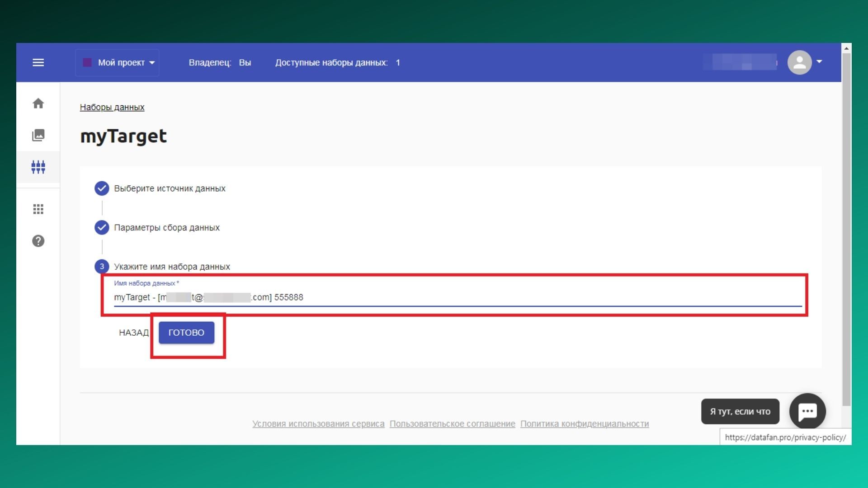Go to Home in the sidebar
868x488 pixels.
click(x=38, y=103)
